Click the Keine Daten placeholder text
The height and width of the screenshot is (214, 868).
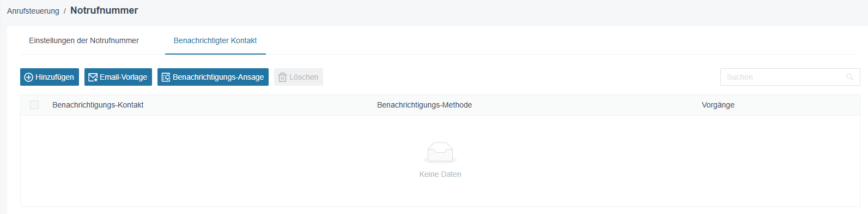click(440, 174)
